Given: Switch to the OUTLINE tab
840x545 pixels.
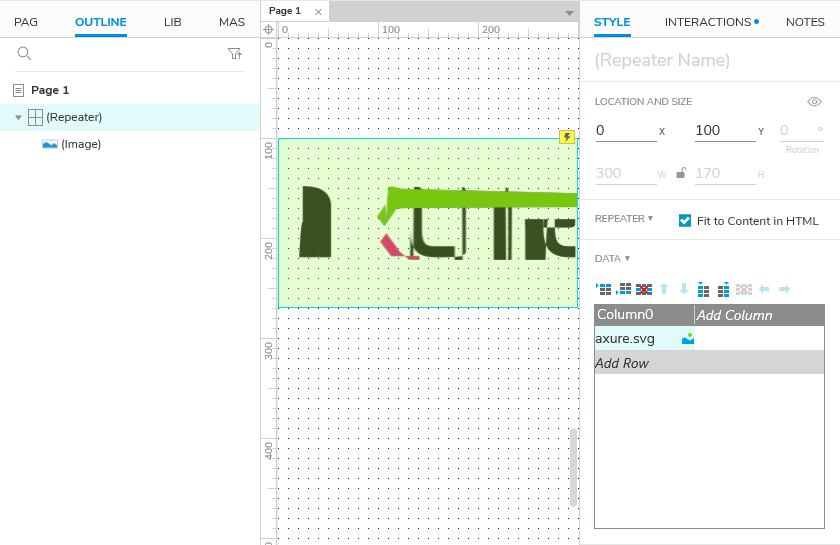Looking at the screenshot, I should pyautogui.click(x=101, y=22).
